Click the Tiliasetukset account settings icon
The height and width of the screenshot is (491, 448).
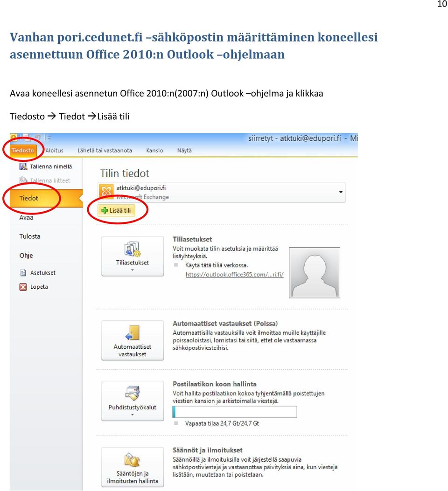click(x=132, y=249)
